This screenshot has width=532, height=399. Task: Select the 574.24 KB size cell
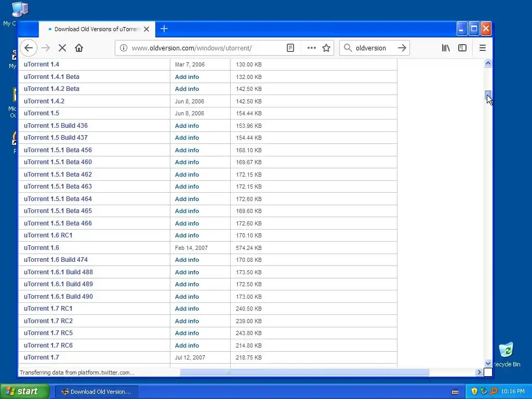tap(249, 248)
